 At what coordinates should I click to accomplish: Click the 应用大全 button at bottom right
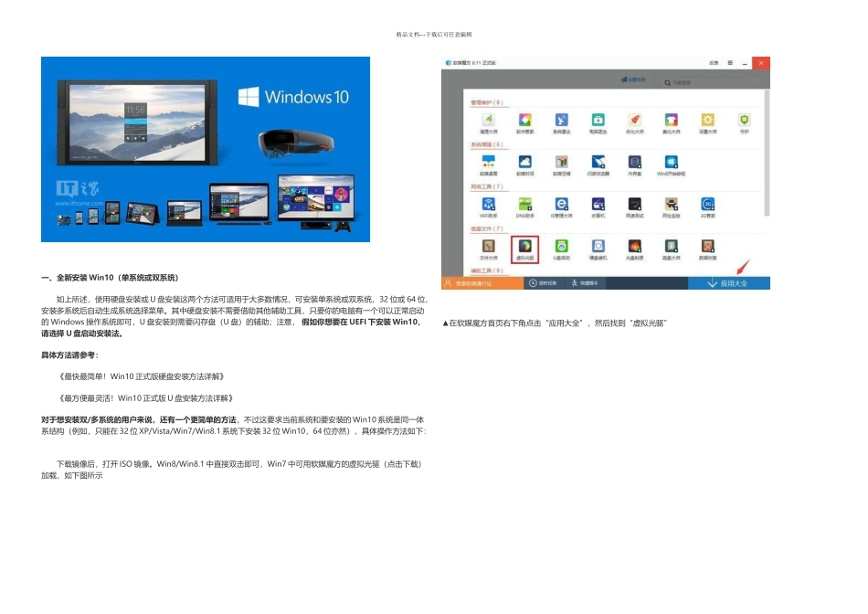point(728,283)
